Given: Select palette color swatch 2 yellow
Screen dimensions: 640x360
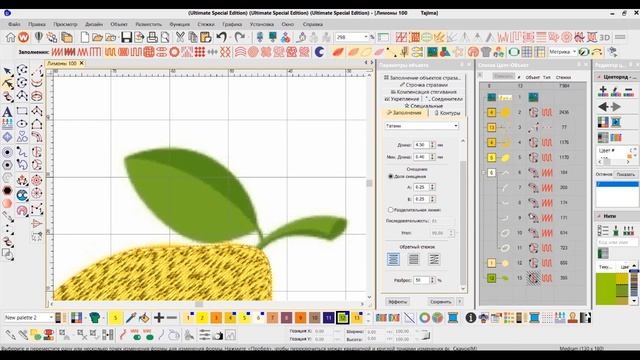Looking at the screenshot, I should [x=202, y=318].
